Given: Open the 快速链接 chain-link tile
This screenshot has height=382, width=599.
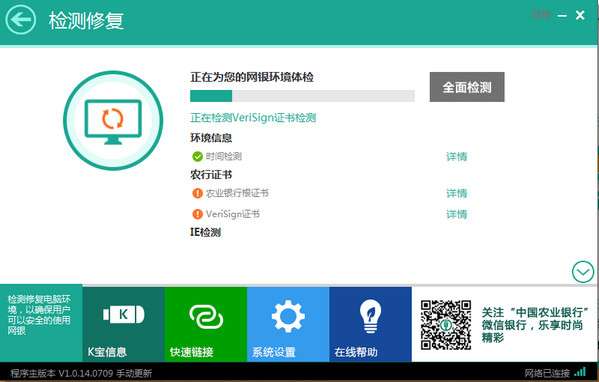Looking at the screenshot, I should coord(206,324).
